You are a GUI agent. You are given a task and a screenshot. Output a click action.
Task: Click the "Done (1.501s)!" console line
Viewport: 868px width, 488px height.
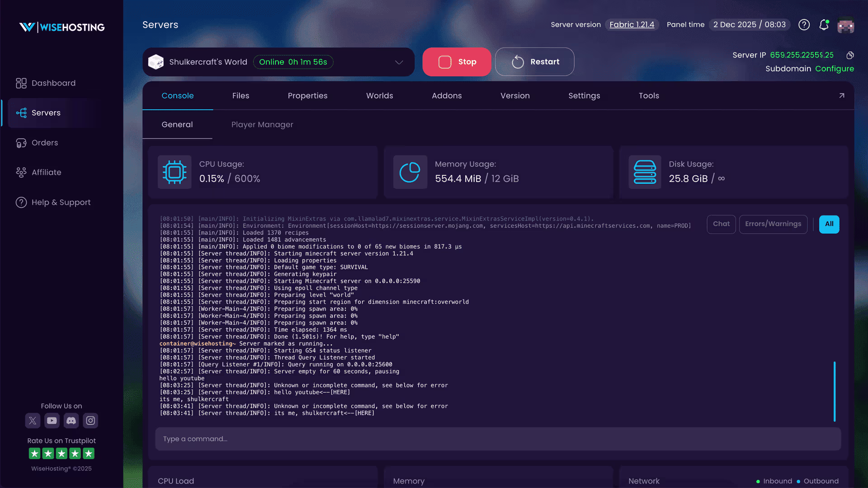[279, 337]
